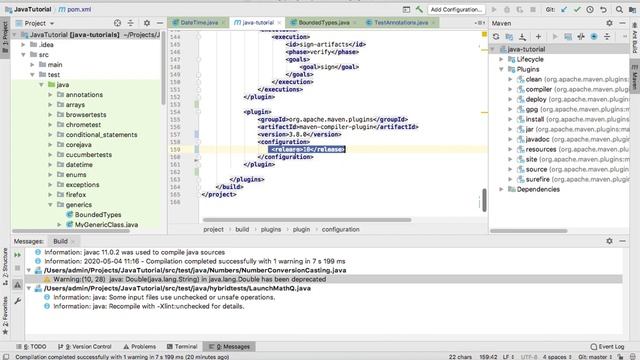Toggle Maven offline mode icon

[x=581, y=37]
